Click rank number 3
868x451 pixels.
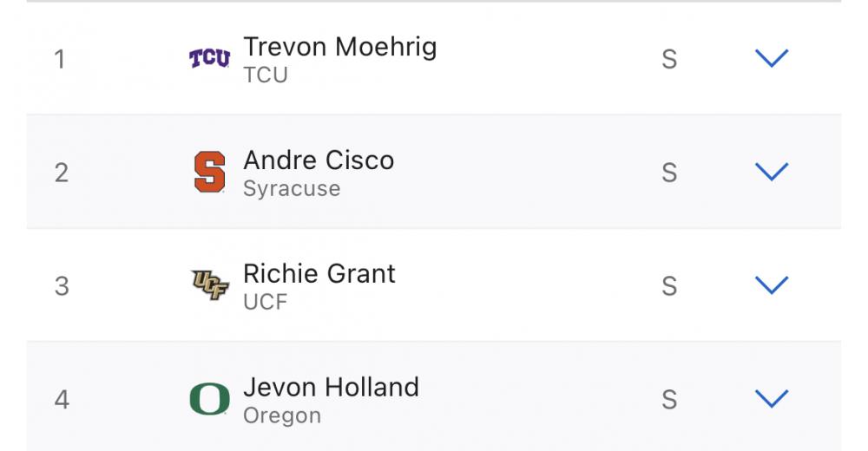[x=61, y=286]
